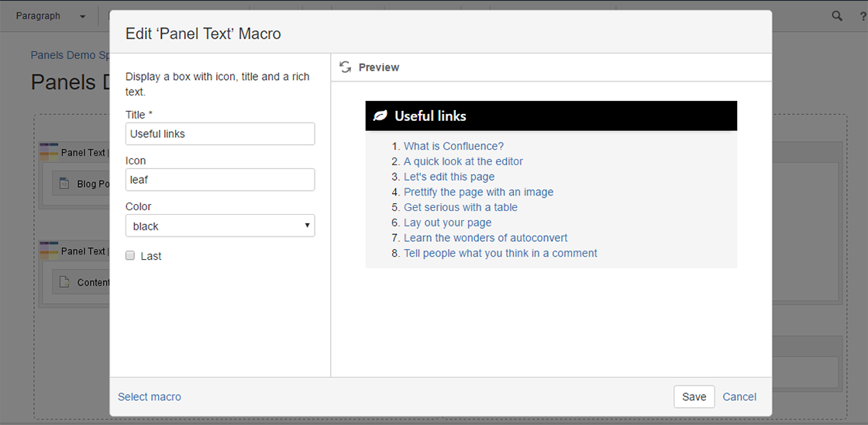Click the macro description text
Viewport: 868px width, 425px height.
click(218, 85)
